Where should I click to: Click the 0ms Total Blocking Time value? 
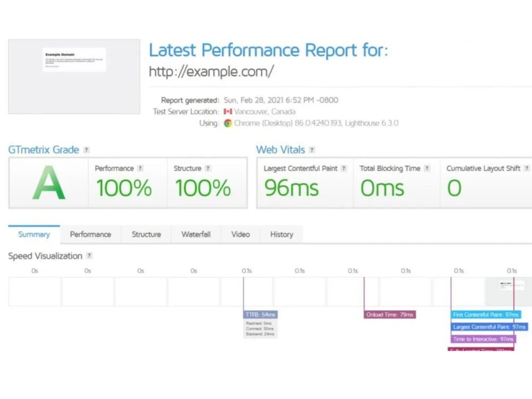[382, 188]
